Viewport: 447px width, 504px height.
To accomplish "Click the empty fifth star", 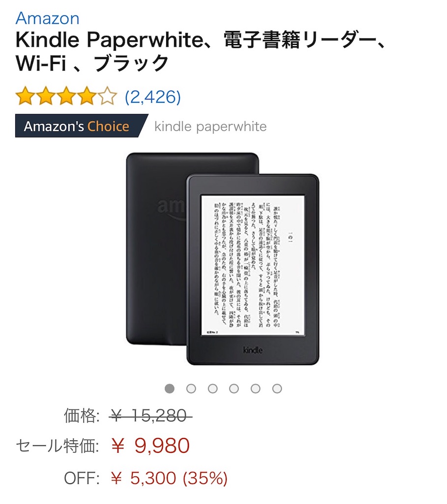I will [108, 96].
